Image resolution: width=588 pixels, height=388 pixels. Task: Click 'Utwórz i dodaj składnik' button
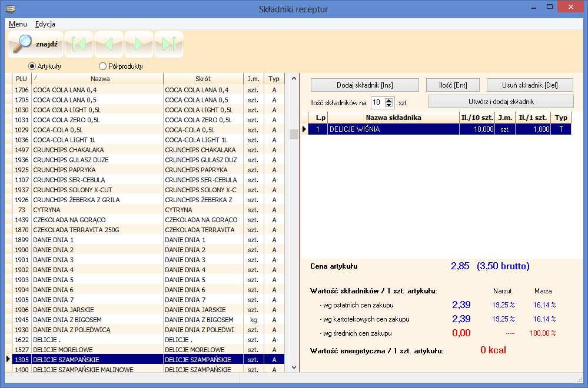tap(501, 102)
